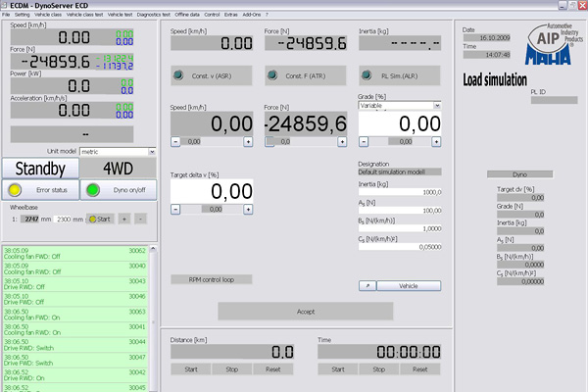Reset the Distance counter
This screenshot has width=588, height=392.
tap(273, 369)
